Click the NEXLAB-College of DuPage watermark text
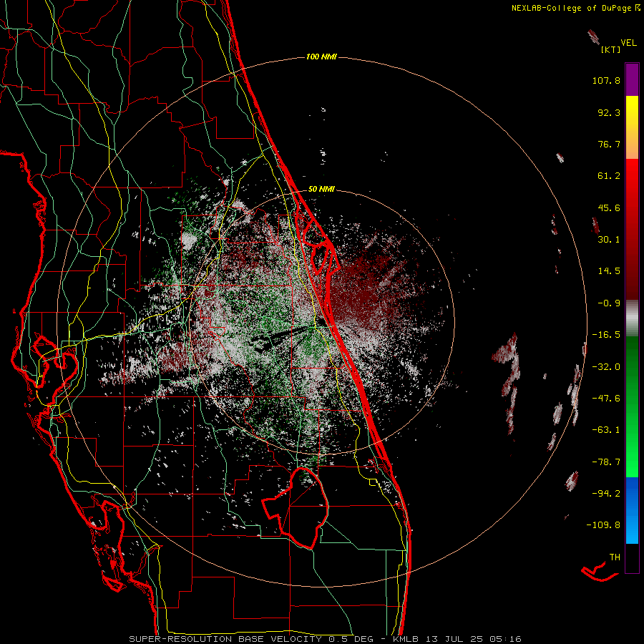The image size is (644, 644). click(575, 8)
